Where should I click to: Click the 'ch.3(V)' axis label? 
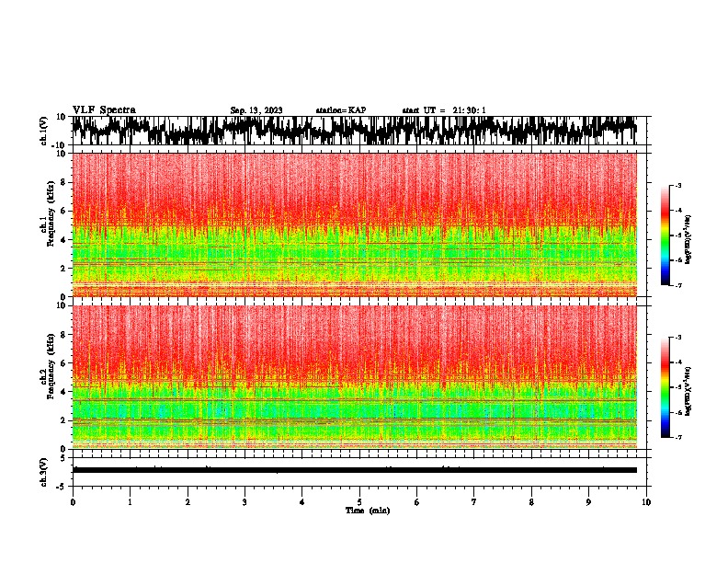coord(44,472)
